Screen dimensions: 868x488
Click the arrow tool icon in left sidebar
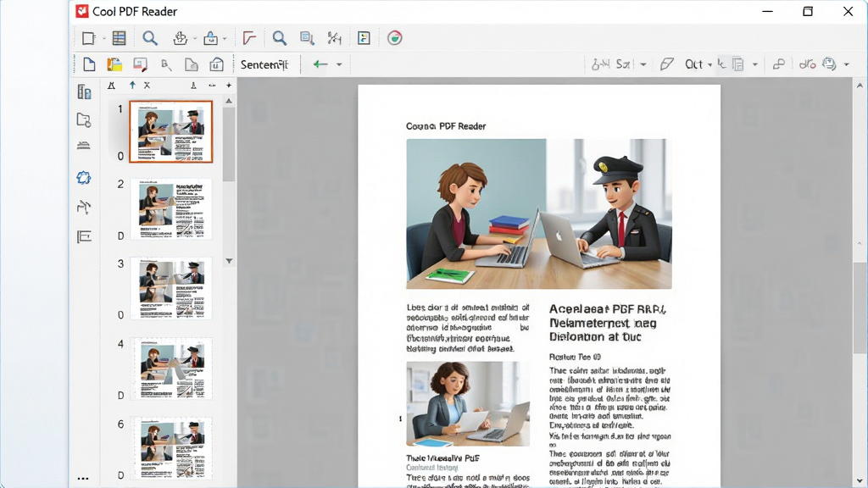pos(84,207)
